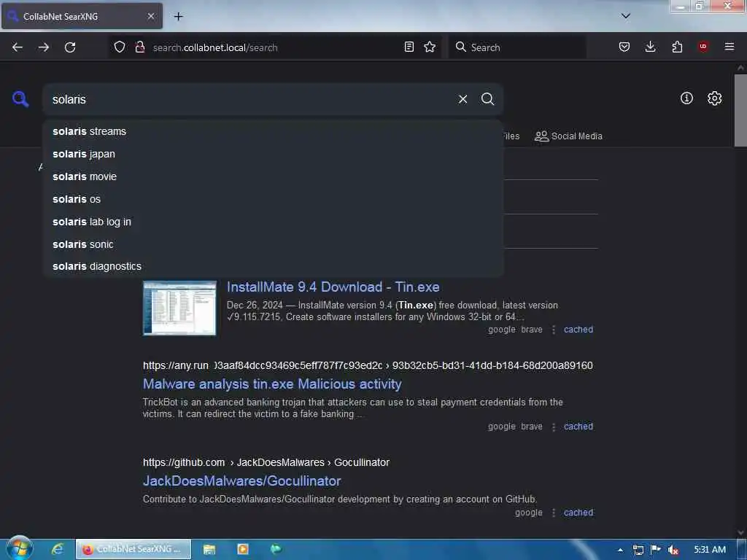Go back with the browser back arrow
Screen dimensions: 747x560
tap(18, 47)
